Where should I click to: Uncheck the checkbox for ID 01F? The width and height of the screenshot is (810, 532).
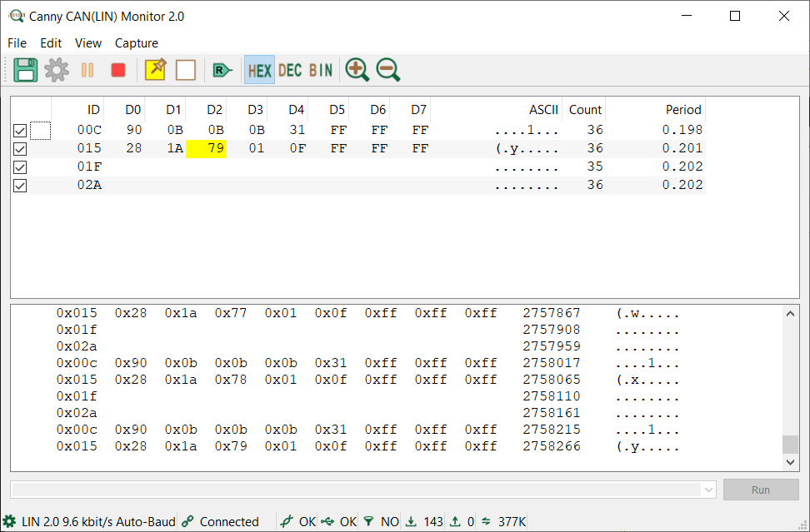(20, 167)
